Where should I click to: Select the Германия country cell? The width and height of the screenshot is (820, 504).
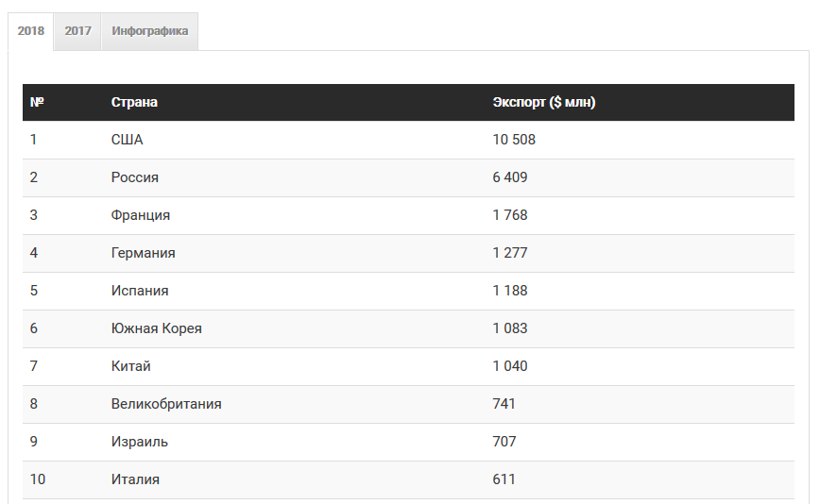click(143, 253)
